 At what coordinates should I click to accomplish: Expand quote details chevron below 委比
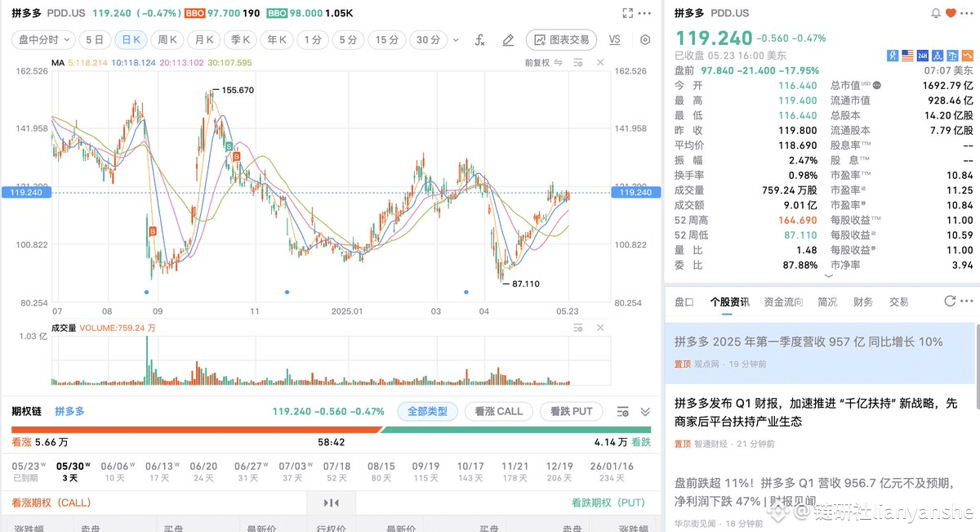[830, 276]
